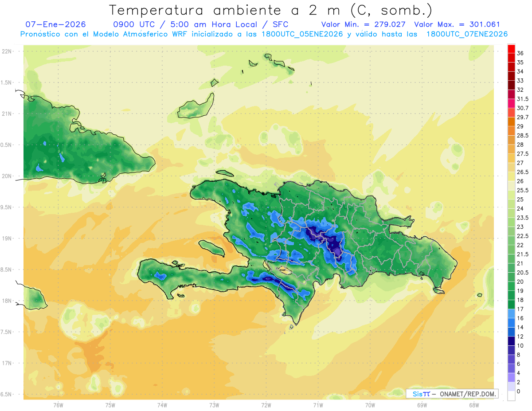Screen dimensions: 532x411
Task: Click the '20N' latitude label
Action: point(7,176)
